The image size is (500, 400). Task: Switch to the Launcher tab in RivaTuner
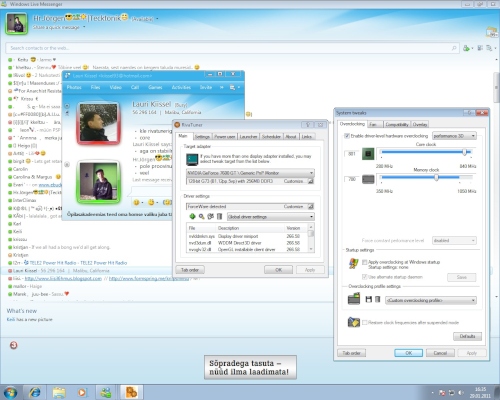248,137
